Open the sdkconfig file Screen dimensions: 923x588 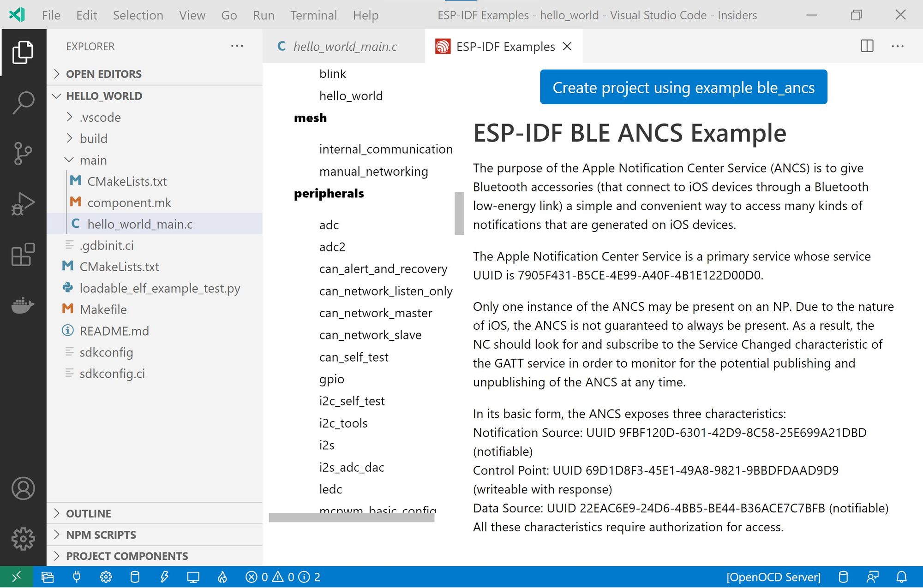pyautogui.click(x=154, y=352)
